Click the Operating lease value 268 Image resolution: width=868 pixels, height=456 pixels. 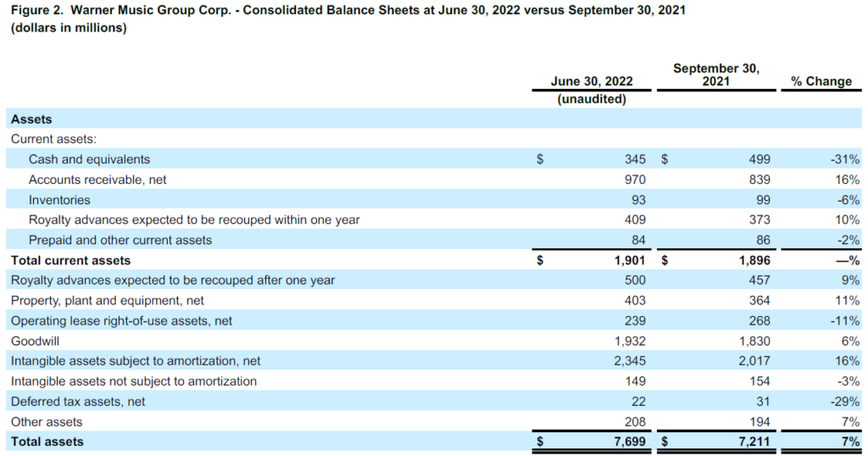tap(759, 321)
